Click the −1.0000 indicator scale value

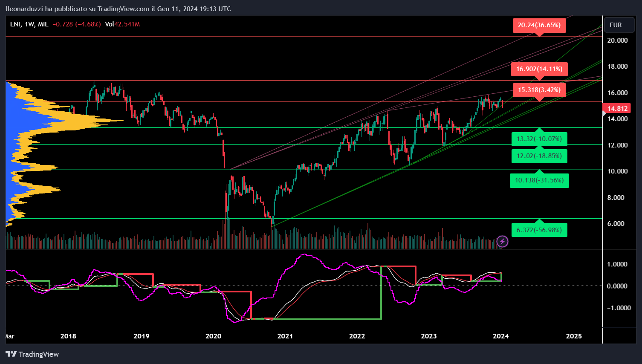pyautogui.click(x=619, y=308)
